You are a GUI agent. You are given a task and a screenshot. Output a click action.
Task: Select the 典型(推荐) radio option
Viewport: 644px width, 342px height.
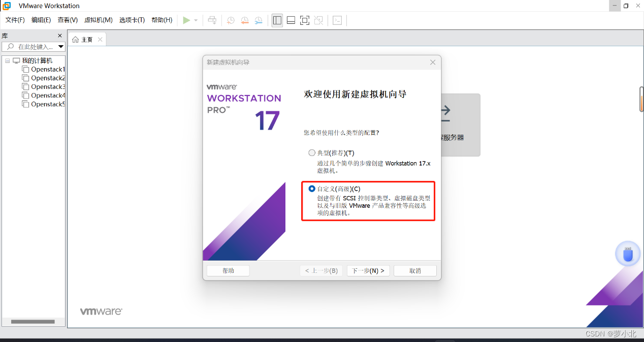coord(312,152)
